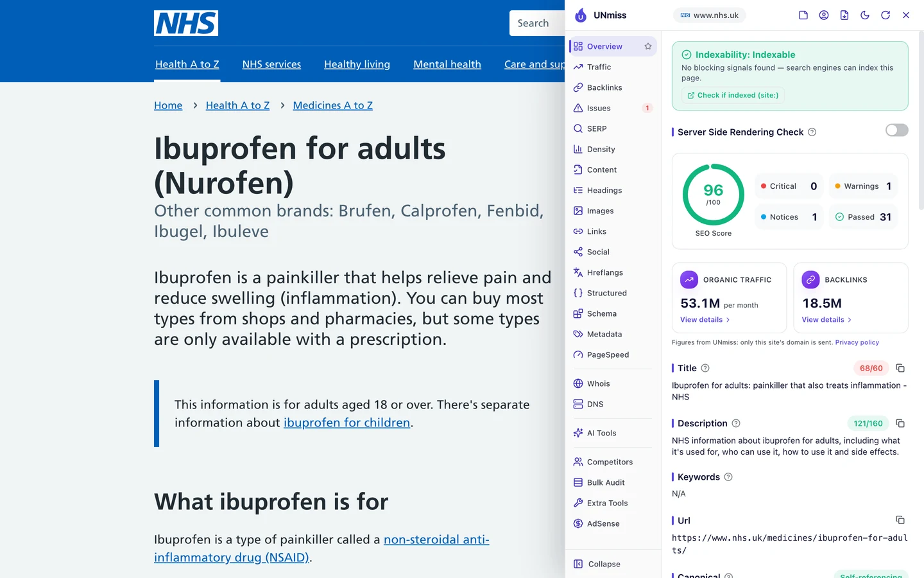
Task: Open Medicines A to Z breadcrumb
Action: 332,105
